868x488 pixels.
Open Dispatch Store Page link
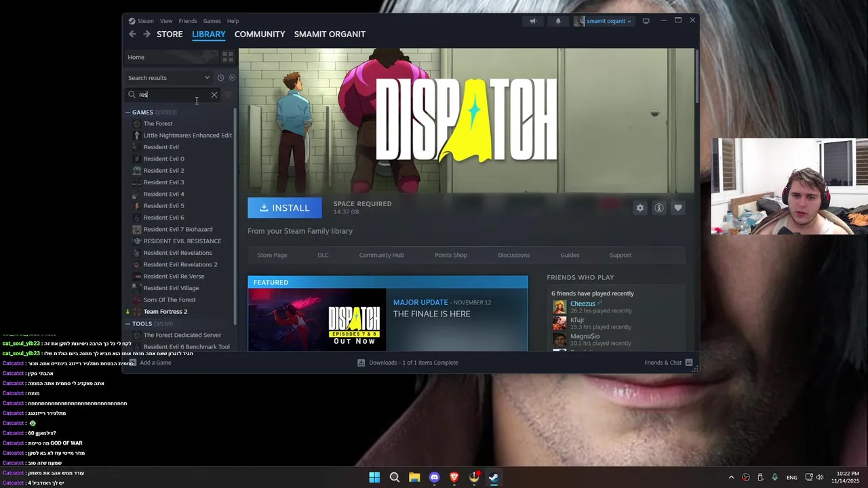[273, 255]
